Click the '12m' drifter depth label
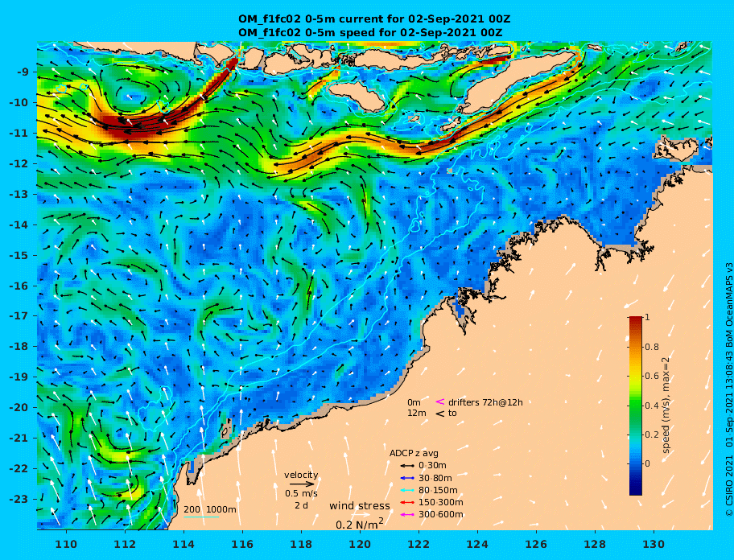 pos(417,414)
